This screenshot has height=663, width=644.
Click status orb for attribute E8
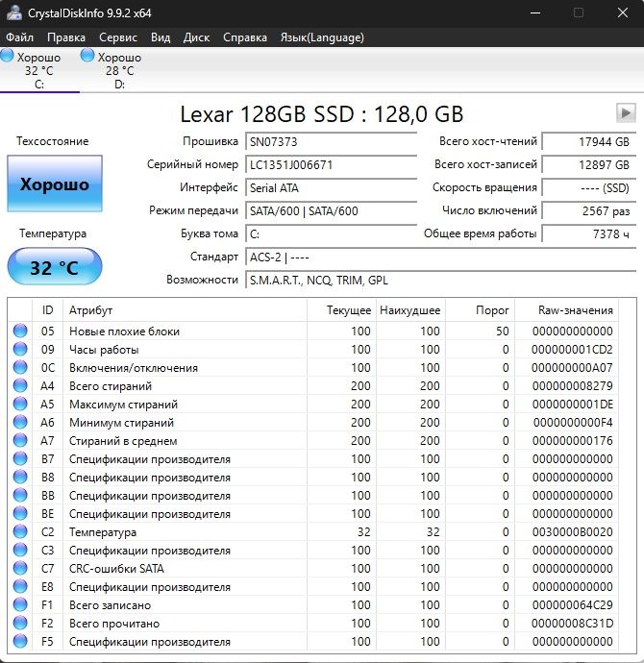[20, 586]
